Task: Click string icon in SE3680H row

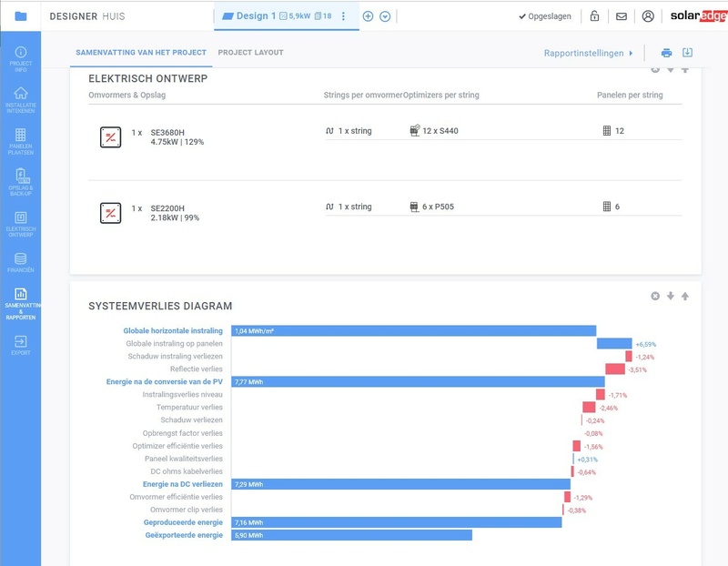Action: click(329, 131)
